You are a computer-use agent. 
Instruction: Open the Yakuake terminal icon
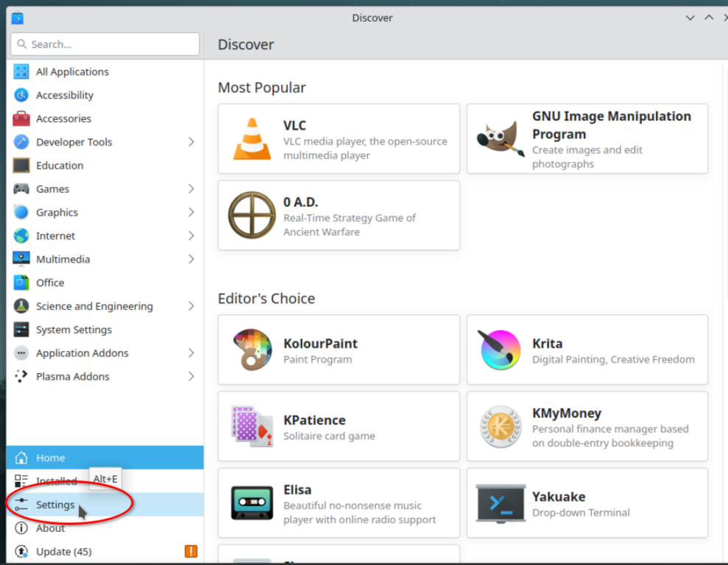click(x=501, y=503)
